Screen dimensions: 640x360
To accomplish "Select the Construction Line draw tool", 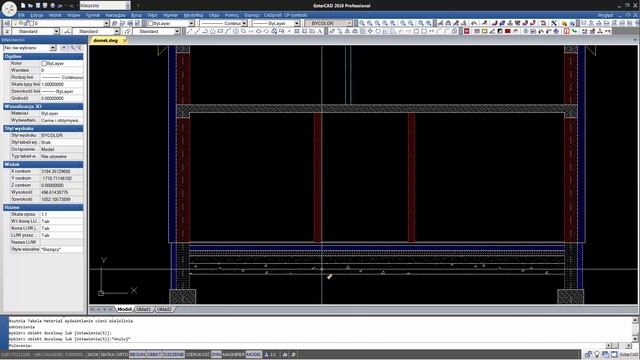I will pyautogui.click(x=198, y=31).
